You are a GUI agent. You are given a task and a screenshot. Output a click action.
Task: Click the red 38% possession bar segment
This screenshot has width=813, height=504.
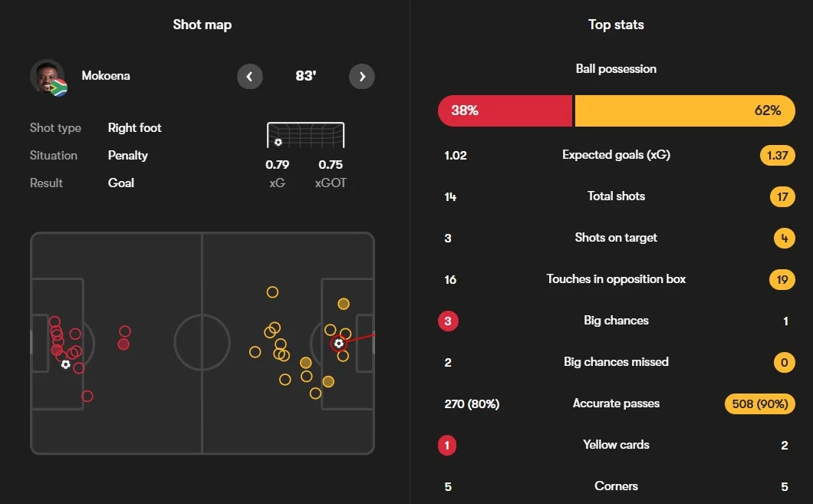coord(505,110)
